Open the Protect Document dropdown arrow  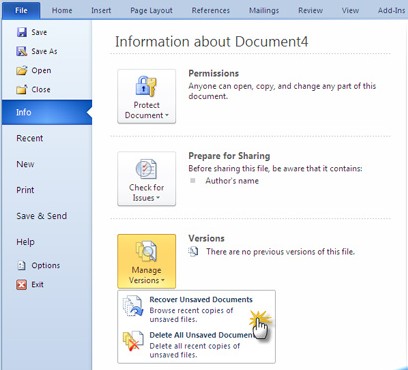click(x=167, y=115)
